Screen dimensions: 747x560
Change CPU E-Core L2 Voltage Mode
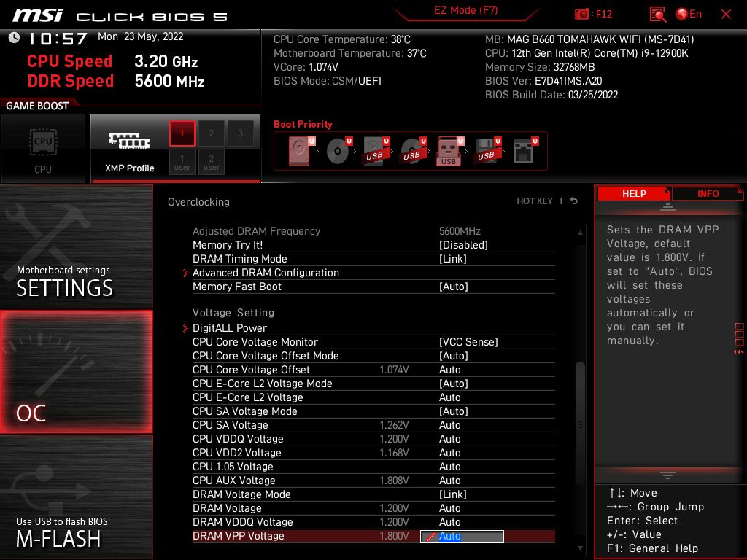pos(373,384)
